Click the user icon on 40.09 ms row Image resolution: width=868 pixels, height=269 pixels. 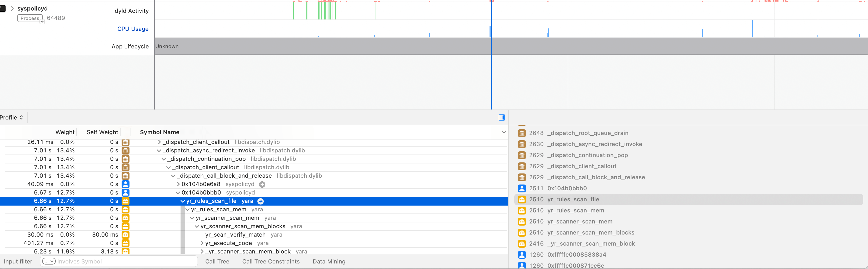coord(125,184)
